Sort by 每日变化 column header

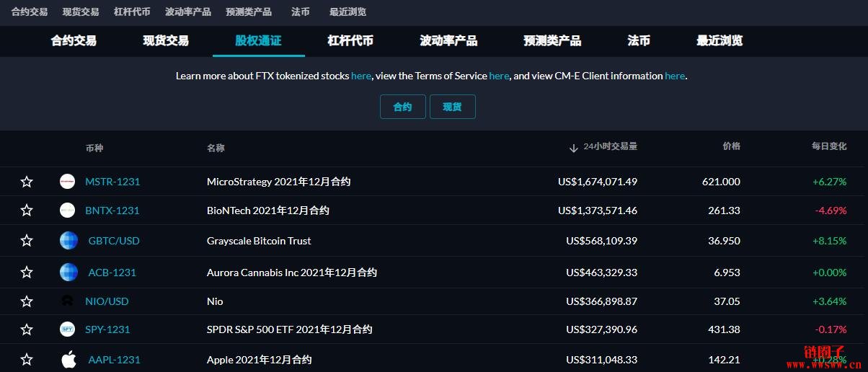829,146
